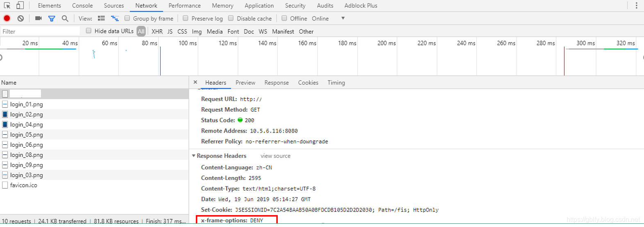The image size is (644, 227).
Task: Open the Cookies tab of request
Action: [308, 83]
